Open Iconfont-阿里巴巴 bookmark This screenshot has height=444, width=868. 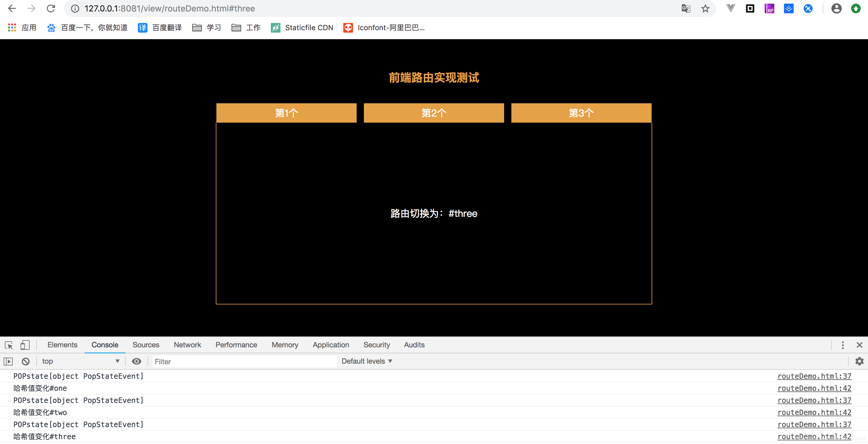point(384,27)
